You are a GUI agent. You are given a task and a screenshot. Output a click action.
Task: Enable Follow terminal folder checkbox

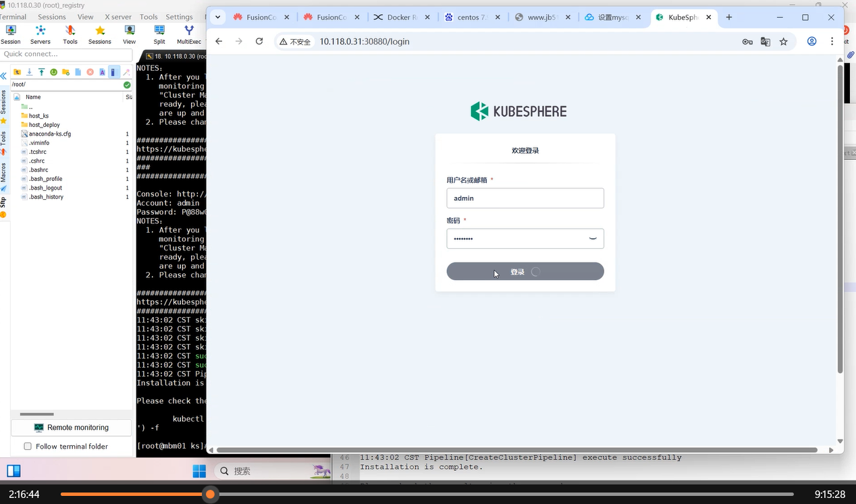28,446
